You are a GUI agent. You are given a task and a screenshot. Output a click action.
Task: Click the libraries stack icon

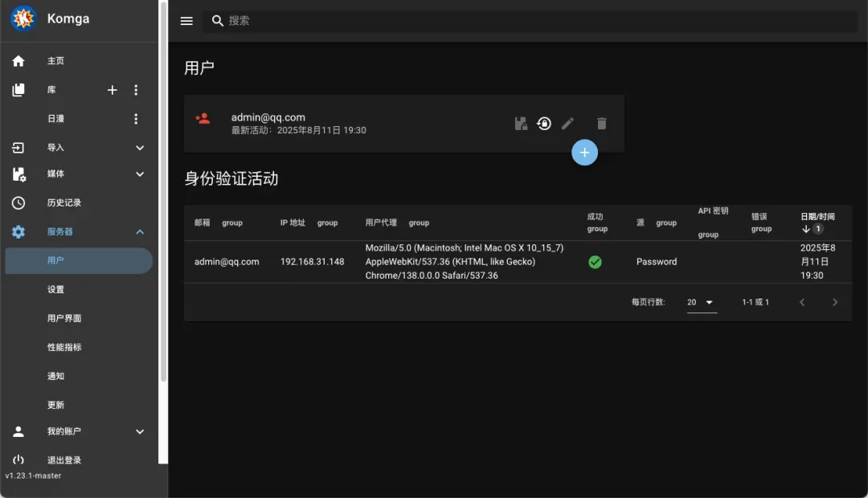click(x=18, y=90)
